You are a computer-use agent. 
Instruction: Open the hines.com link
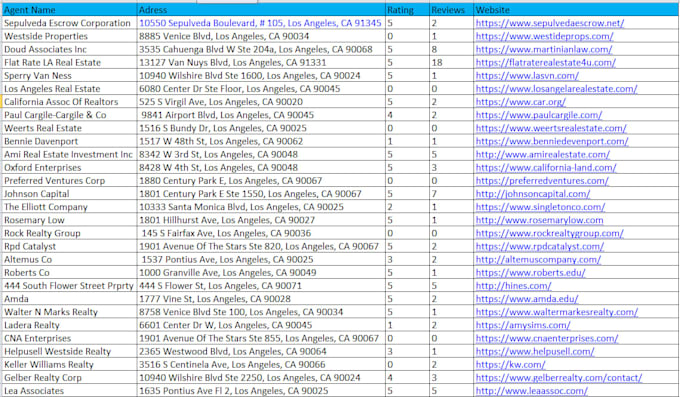513,286
